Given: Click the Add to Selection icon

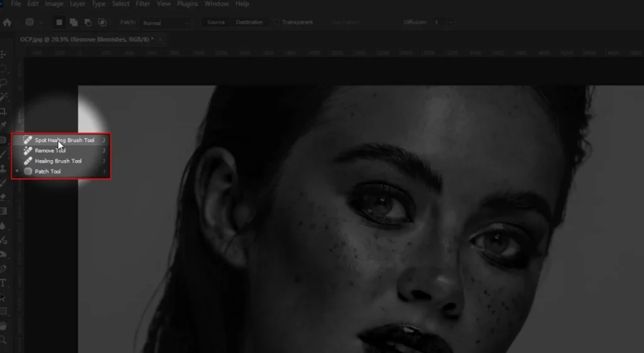Looking at the screenshot, I should click(x=74, y=23).
